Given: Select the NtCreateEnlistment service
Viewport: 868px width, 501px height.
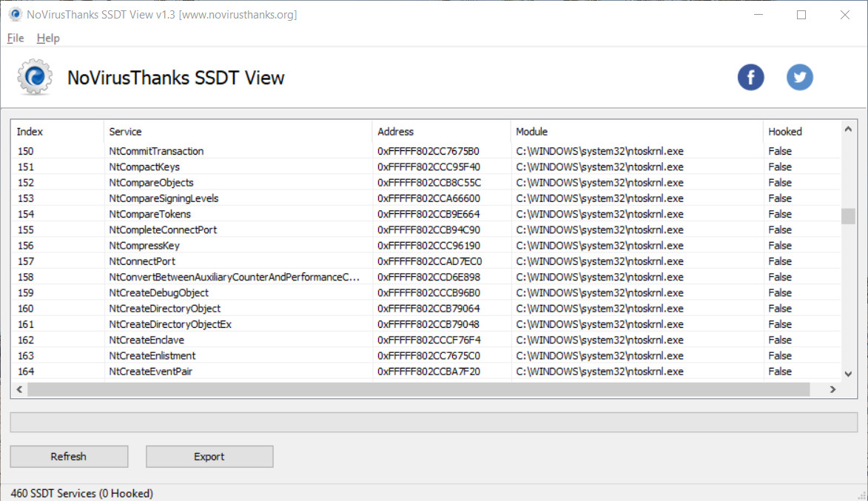Looking at the screenshot, I should [x=152, y=356].
